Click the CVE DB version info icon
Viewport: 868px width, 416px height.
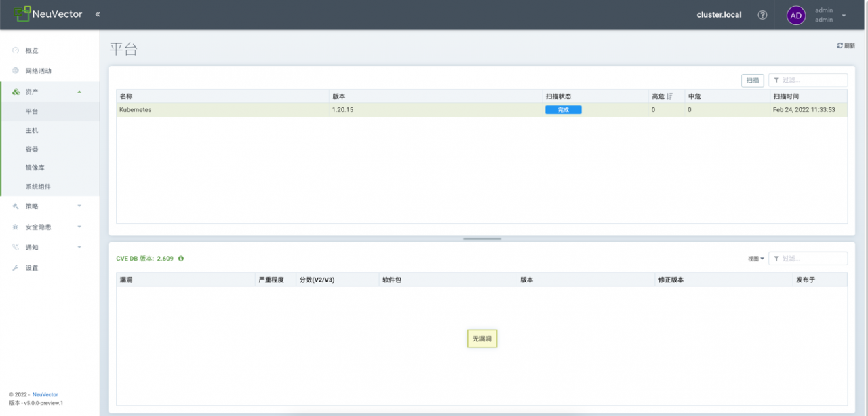(x=181, y=259)
